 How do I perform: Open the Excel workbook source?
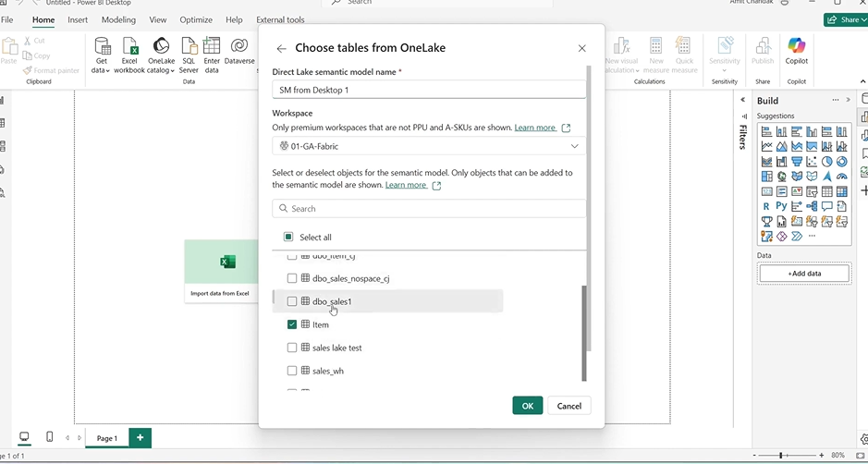(x=129, y=55)
